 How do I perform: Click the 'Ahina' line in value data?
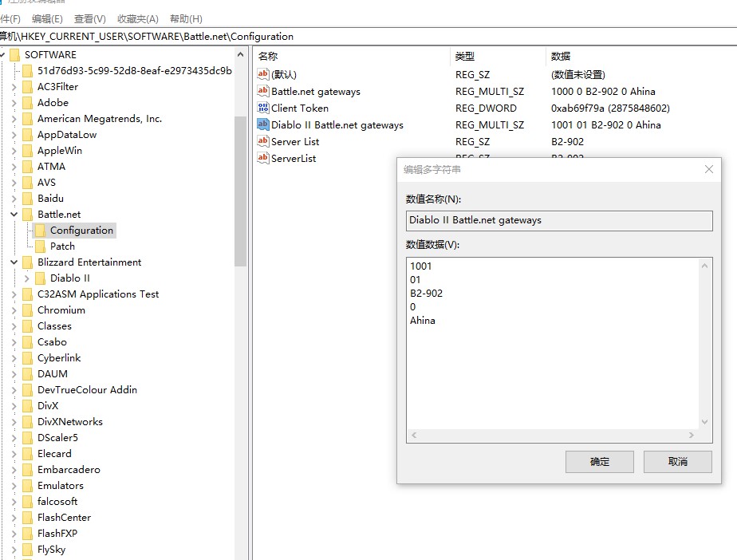423,321
